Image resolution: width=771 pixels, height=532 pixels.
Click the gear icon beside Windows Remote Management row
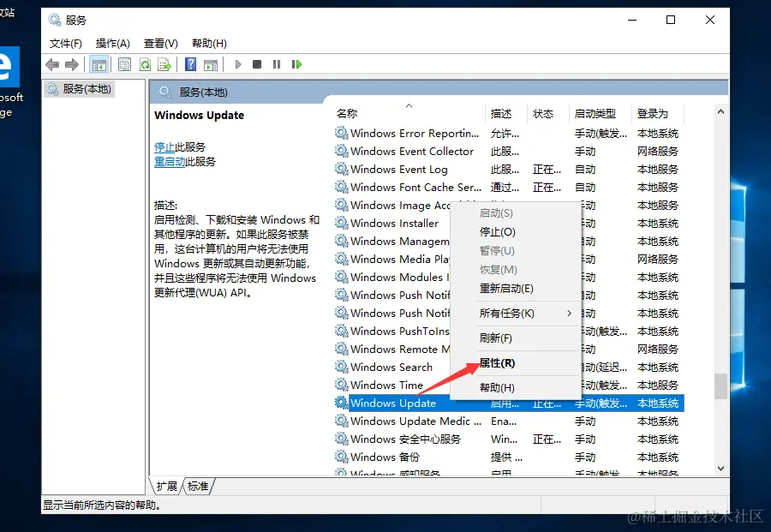(x=341, y=349)
